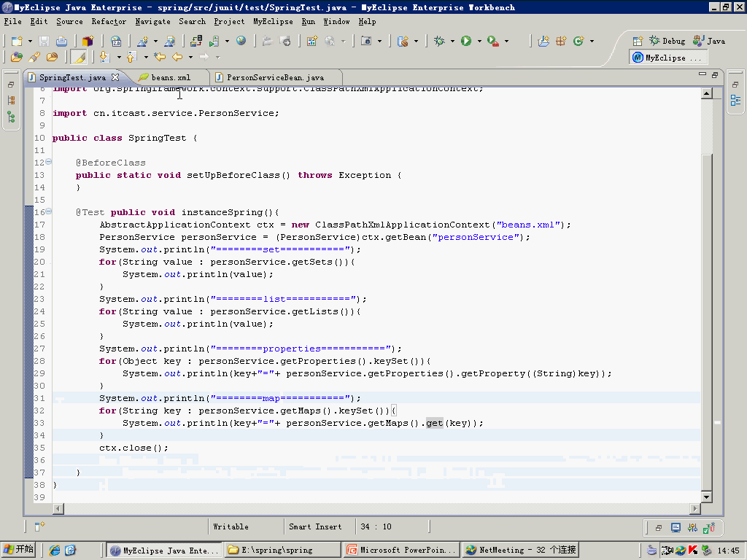Click the New Java Project icon
Viewport: 747px width, 560px height.
(x=543, y=42)
